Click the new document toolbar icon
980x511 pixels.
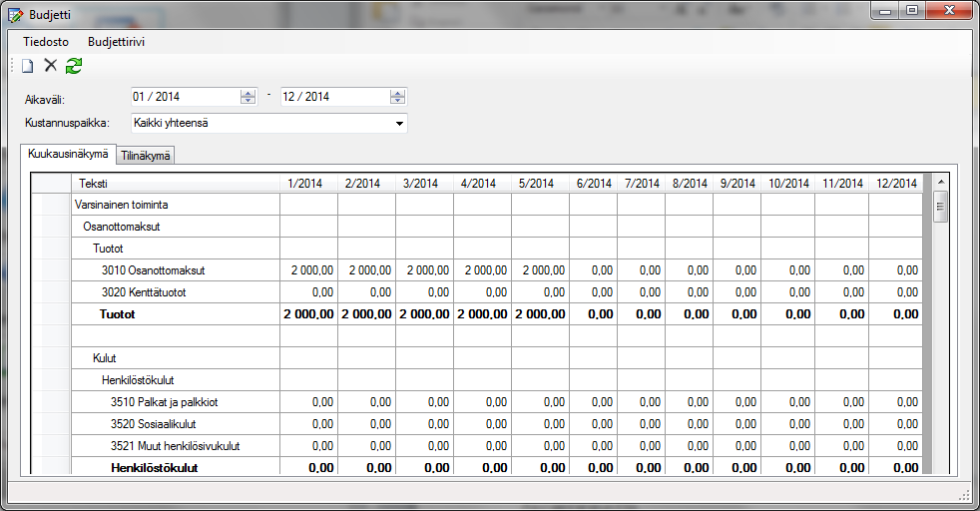pyautogui.click(x=28, y=66)
